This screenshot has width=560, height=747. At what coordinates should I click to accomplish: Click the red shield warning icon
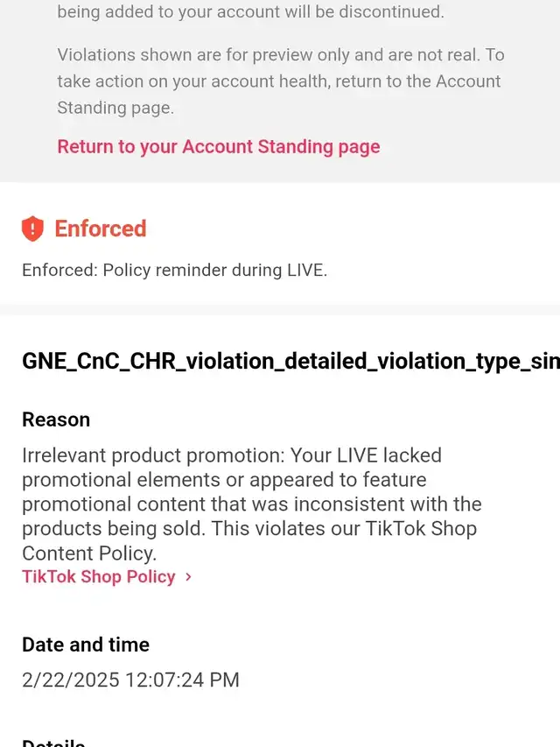[x=32, y=229]
